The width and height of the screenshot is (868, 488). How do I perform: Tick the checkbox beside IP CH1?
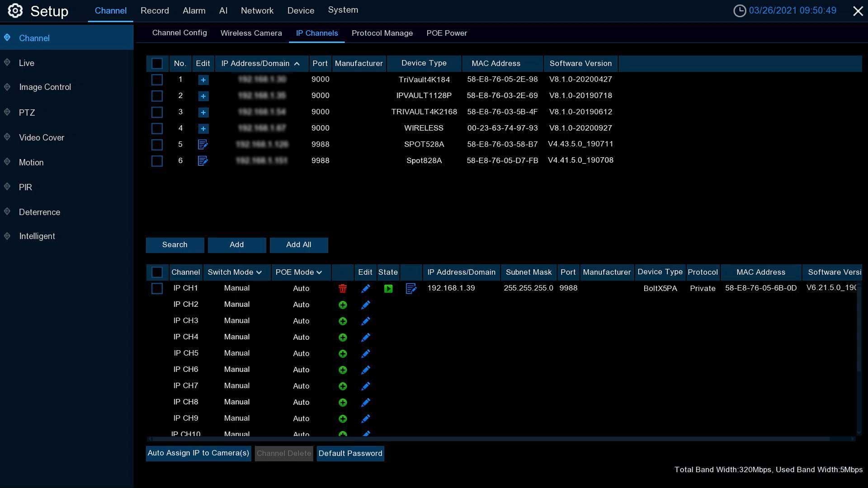[x=157, y=289]
